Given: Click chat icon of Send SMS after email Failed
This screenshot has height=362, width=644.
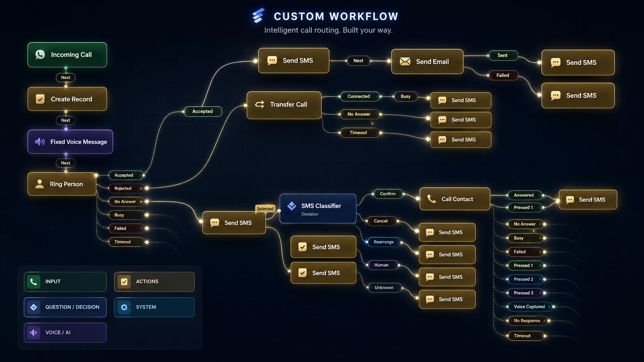Looking at the screenshot, I should (555, 95).
